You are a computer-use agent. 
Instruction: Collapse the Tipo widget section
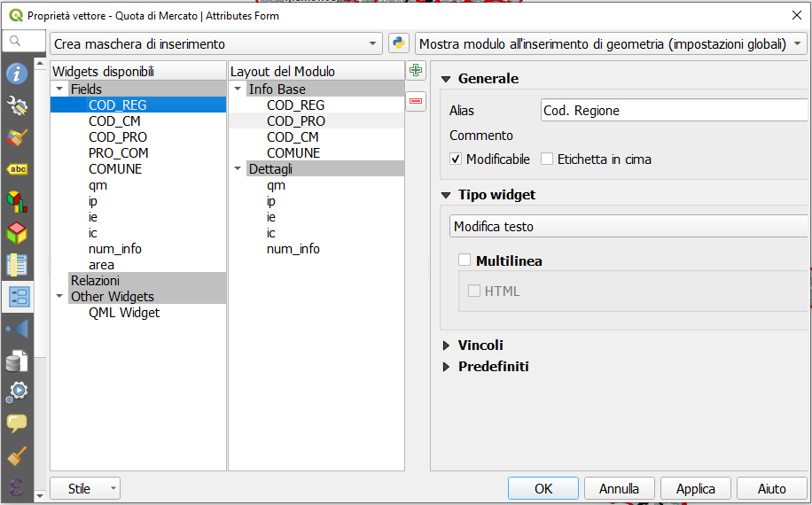446,196
